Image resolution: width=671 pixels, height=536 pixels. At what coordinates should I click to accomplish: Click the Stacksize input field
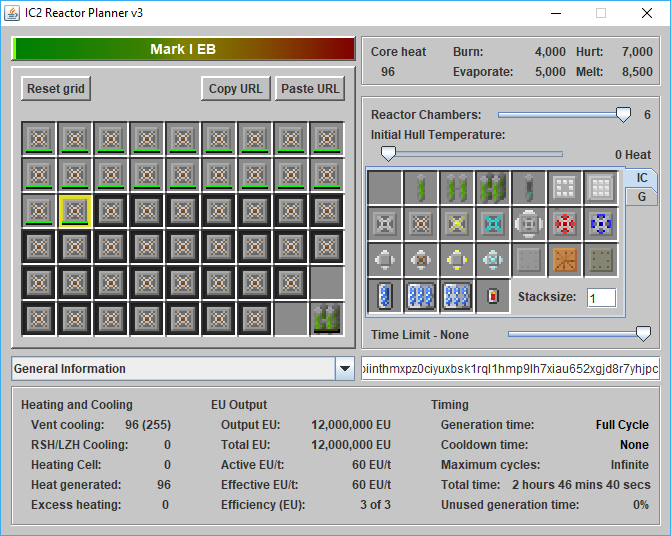pos(601,298)
